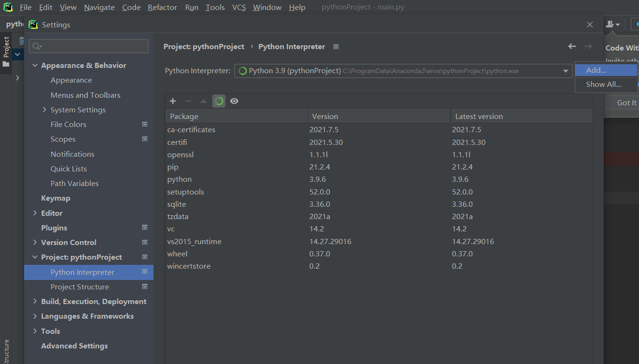Click the back navigation arrow
This screenshot has height=364, width=639.
(x=572, y=46)
